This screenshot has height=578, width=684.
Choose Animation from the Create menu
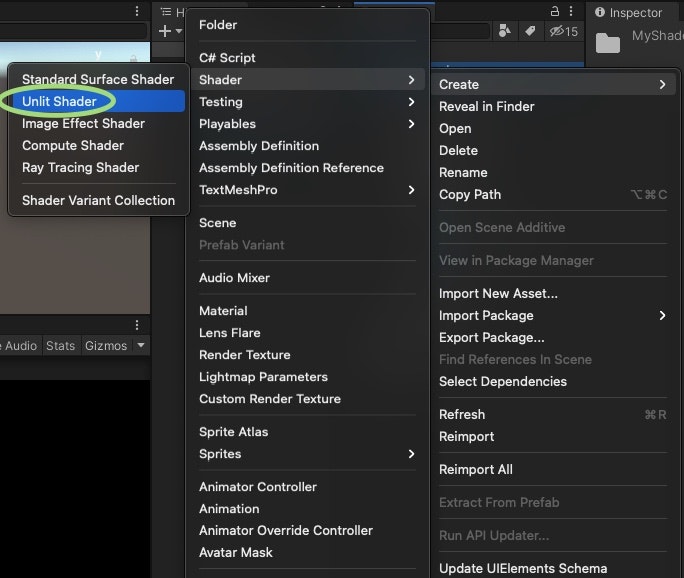[308, 509]
